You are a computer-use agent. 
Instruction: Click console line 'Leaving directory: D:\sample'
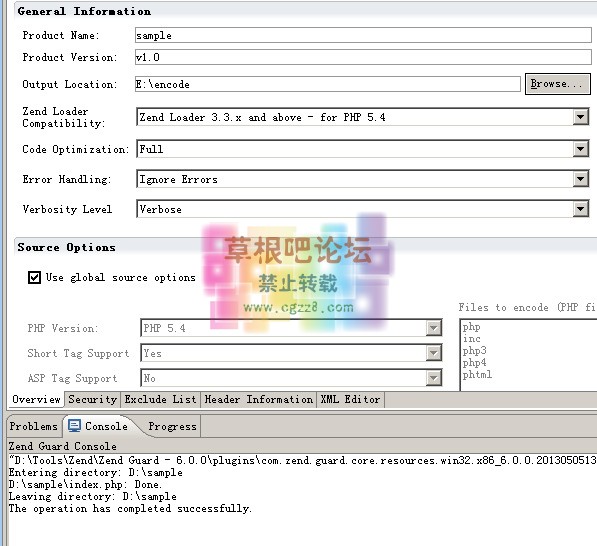point(93,497)
